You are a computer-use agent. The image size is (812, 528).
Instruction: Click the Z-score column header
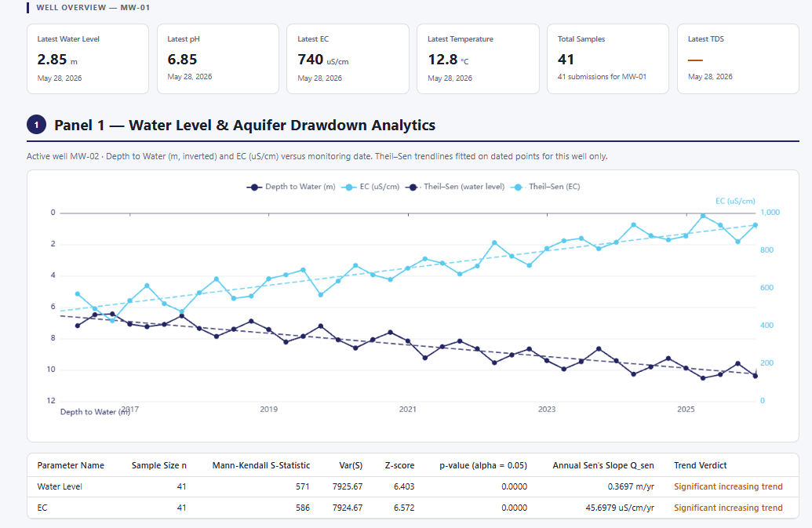[x=399, y=465]
